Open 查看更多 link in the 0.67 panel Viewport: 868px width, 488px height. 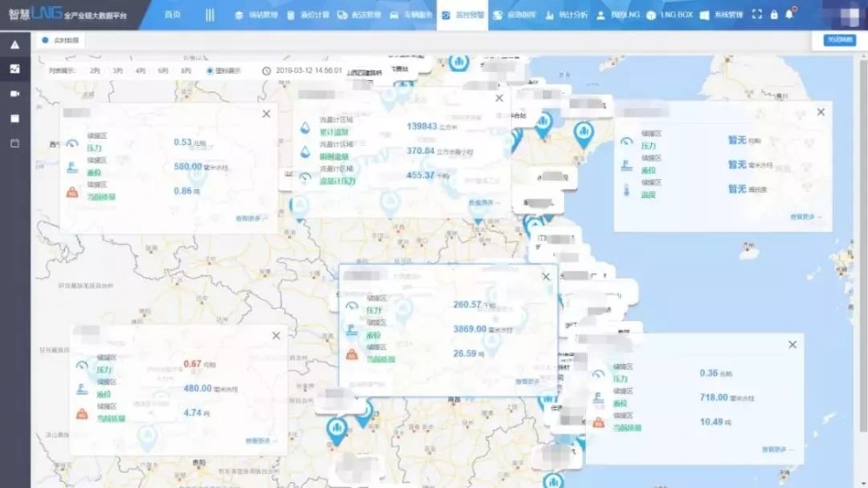(x=260, y=441)
